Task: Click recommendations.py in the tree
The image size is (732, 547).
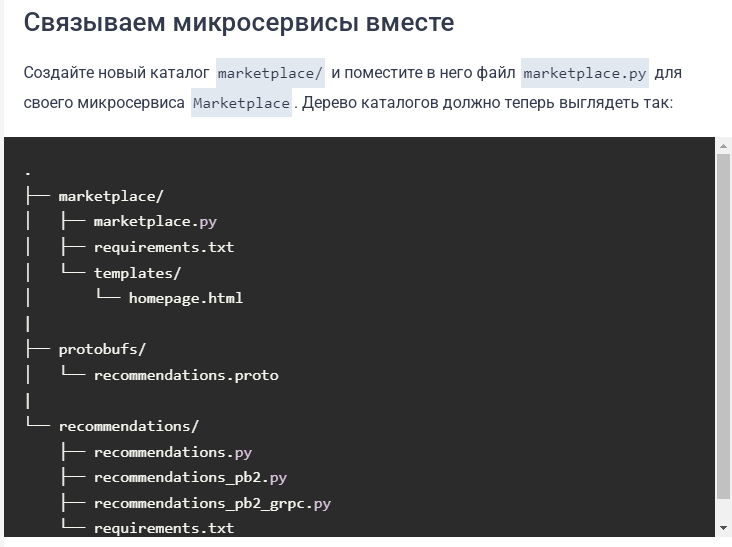Action: (172, 452)
